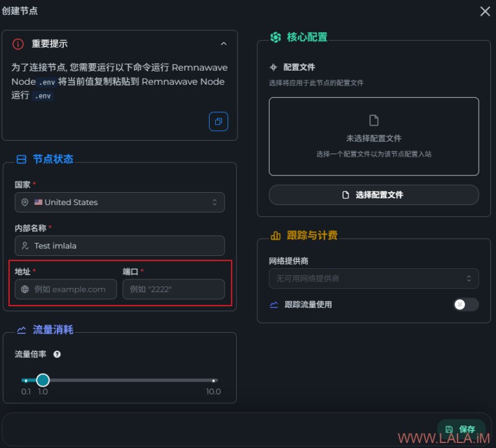The image size is (496, 448).
Task: Enable the 跟踪流量使用 toggle switch
Action: [x=466, y=304]
